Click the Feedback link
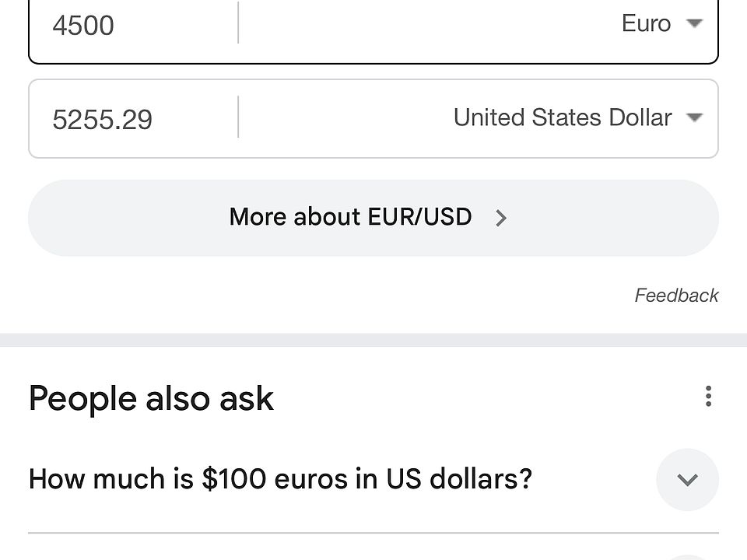Screen dimensions: 747x560 point(676,296)
